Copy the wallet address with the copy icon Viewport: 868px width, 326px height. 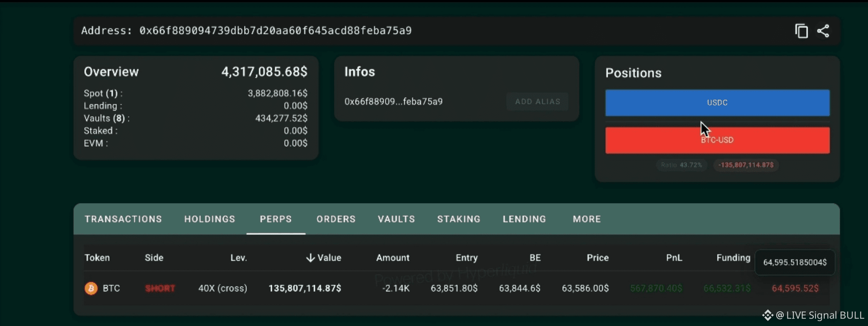pos(801,31)
